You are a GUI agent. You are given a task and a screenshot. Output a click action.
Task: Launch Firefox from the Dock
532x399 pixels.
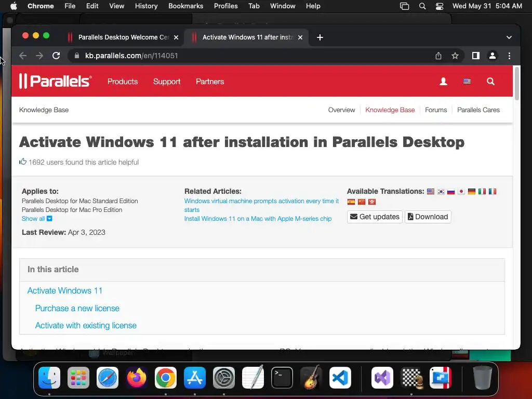point(137,378)
